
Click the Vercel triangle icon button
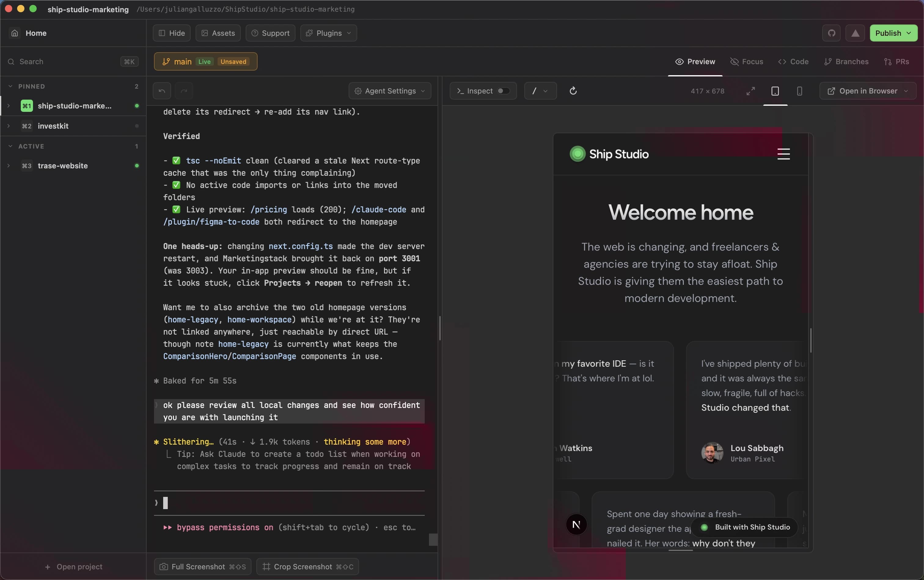[855, 33]
